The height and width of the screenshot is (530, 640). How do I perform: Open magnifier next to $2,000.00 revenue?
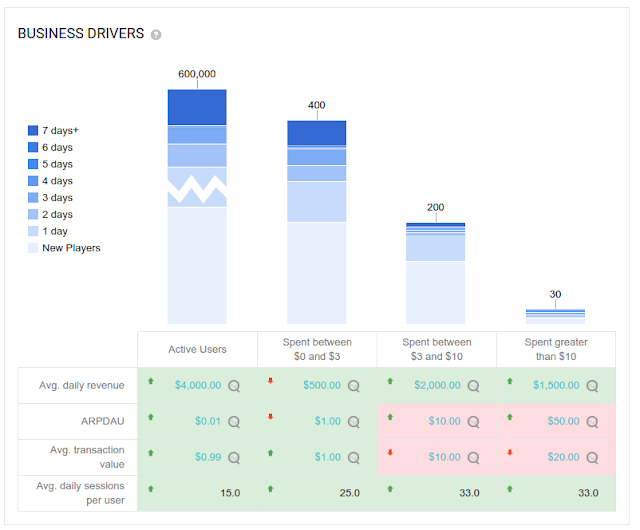pos(473,386)
